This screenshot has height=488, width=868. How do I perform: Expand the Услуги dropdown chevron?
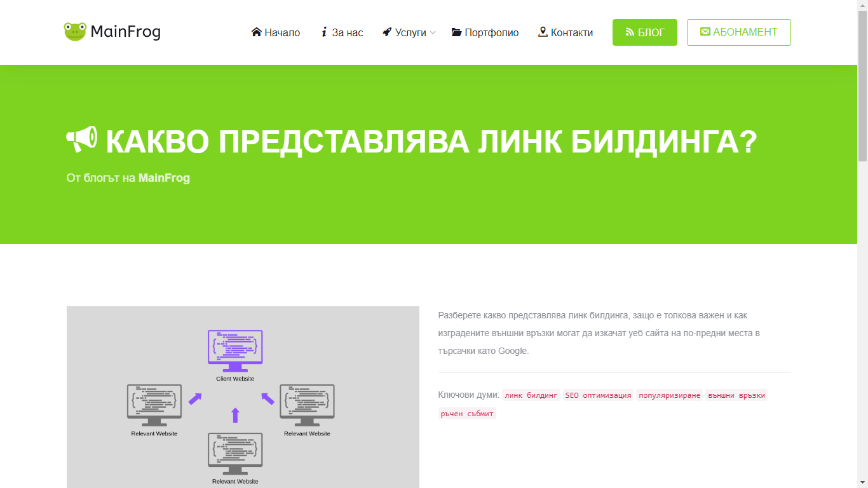click(x=433, y=32)
